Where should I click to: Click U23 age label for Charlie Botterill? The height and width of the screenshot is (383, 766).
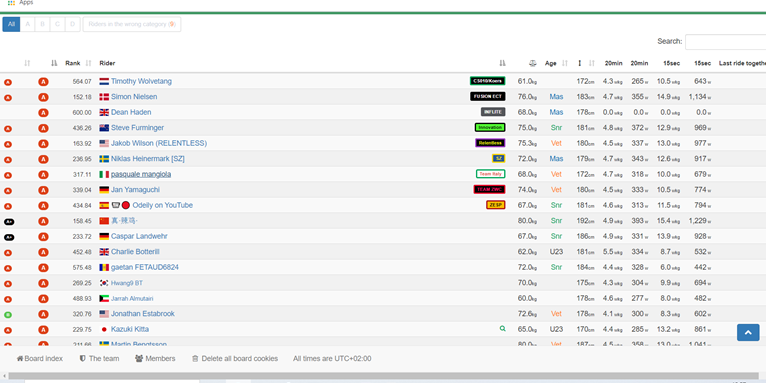click(x=556, y=252)
